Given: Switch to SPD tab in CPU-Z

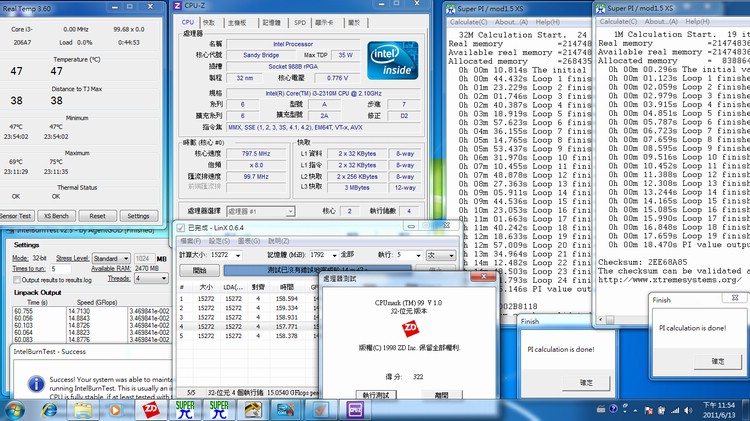Looking at the screenshot, I should click(x=300, y=22).
